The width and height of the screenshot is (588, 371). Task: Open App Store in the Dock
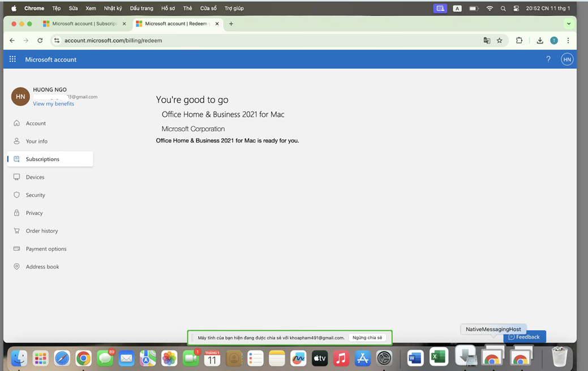[x=363, y=358]
